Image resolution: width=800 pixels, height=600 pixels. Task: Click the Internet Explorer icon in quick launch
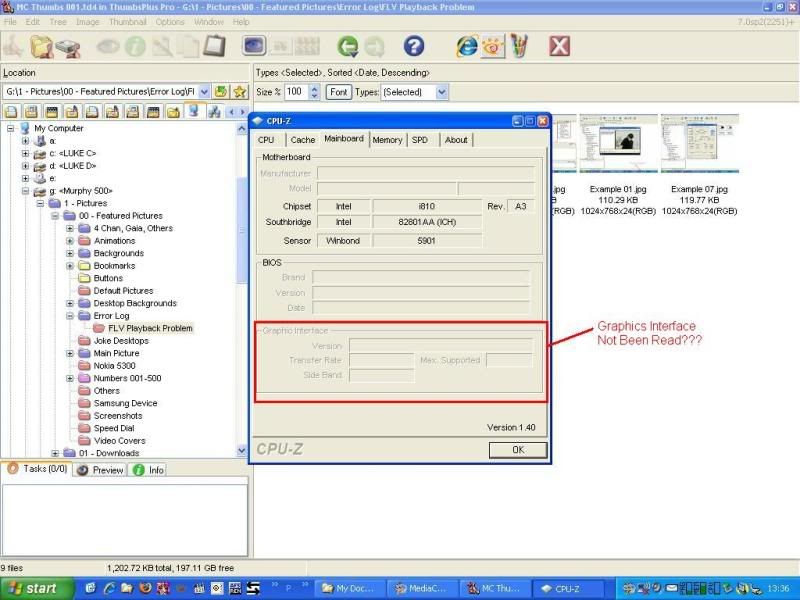click(109, 588)
